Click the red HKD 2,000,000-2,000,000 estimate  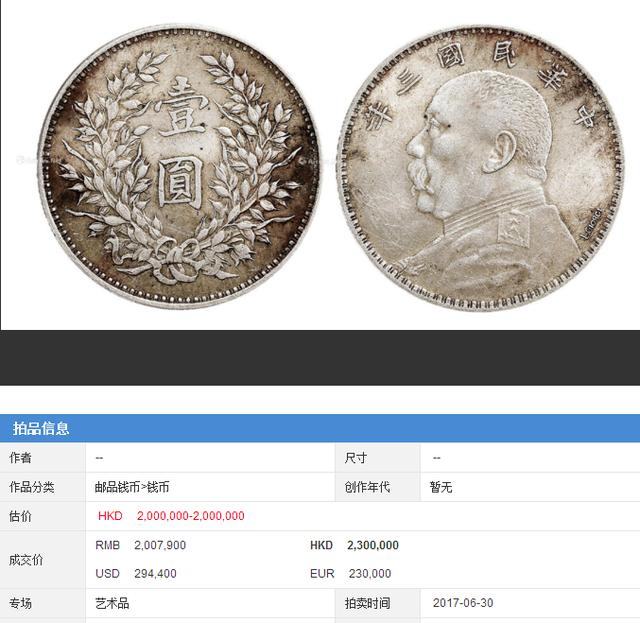171,516
